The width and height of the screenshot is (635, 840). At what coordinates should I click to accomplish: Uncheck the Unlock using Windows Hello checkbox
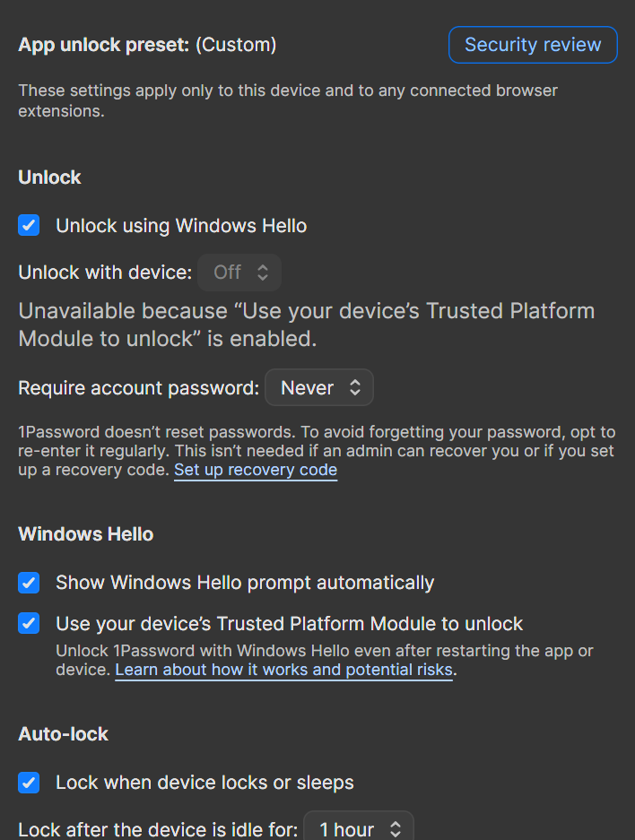pos(30,225)
